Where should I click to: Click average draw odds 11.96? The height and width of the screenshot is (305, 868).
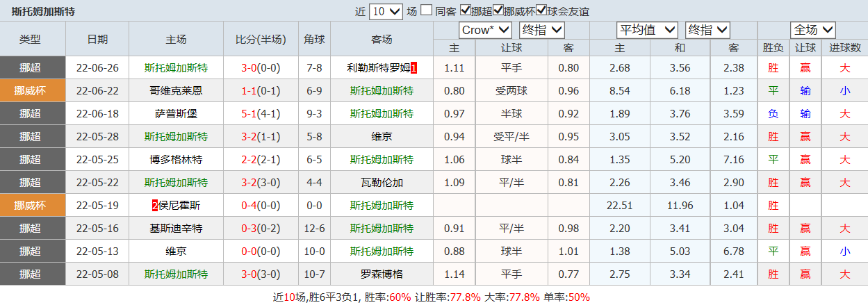click(680, 206)
